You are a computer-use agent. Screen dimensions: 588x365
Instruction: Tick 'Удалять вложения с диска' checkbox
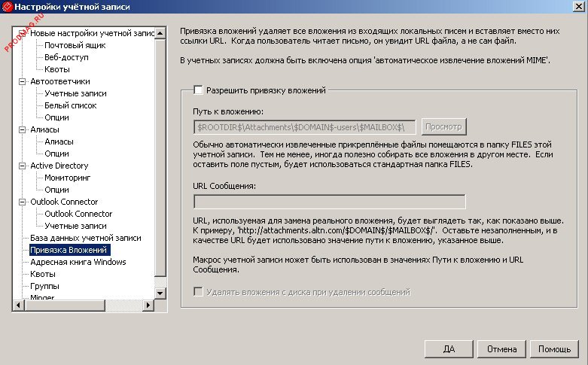click(199, 292)
